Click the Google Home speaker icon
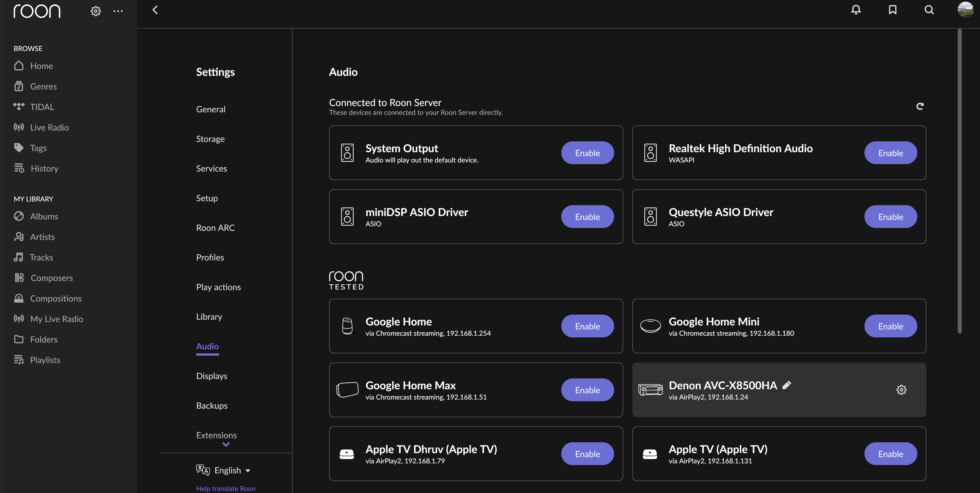The width and height of the screenshot is (980, 493). (x=347, y=326)
